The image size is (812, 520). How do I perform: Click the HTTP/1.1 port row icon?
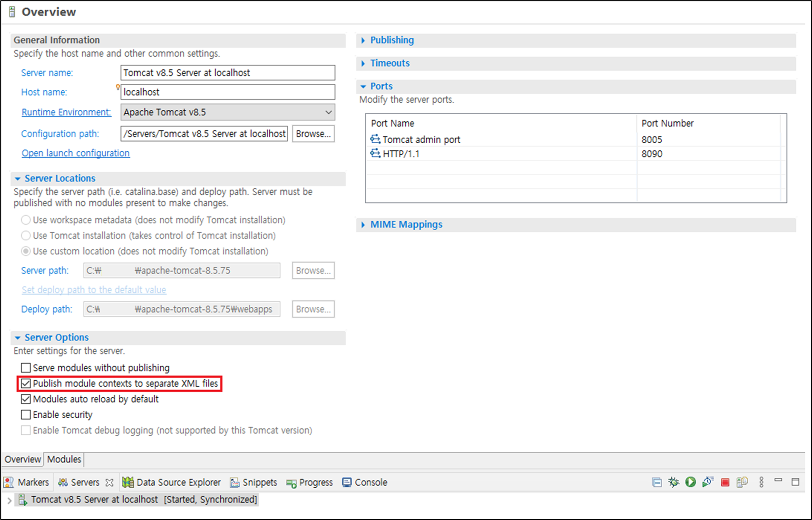coord(375,153)
